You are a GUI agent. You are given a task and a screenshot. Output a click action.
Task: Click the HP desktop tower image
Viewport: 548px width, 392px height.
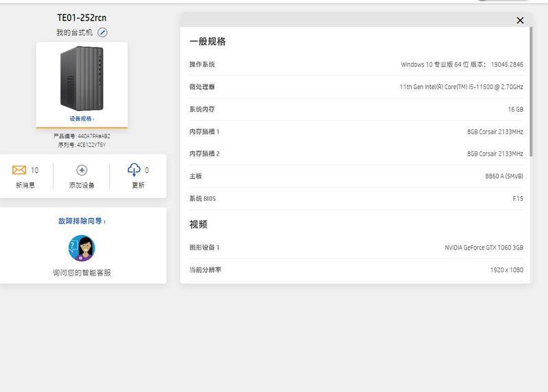[82, 77]
